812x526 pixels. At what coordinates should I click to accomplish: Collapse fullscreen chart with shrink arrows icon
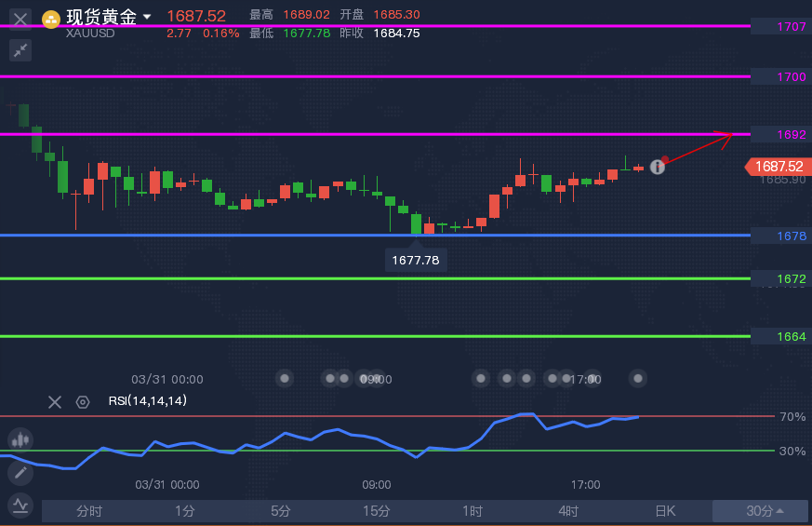20,50
